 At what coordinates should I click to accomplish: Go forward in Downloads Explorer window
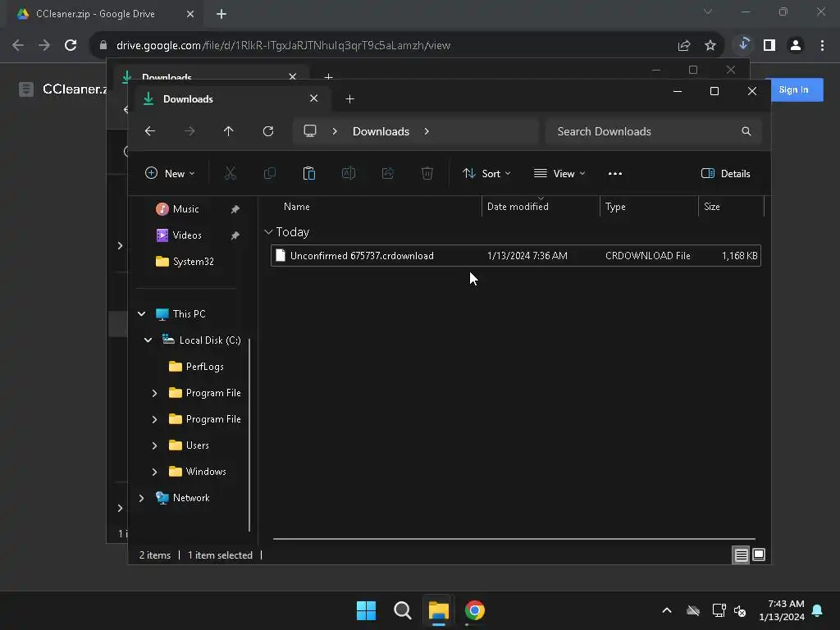coord(189,131)
